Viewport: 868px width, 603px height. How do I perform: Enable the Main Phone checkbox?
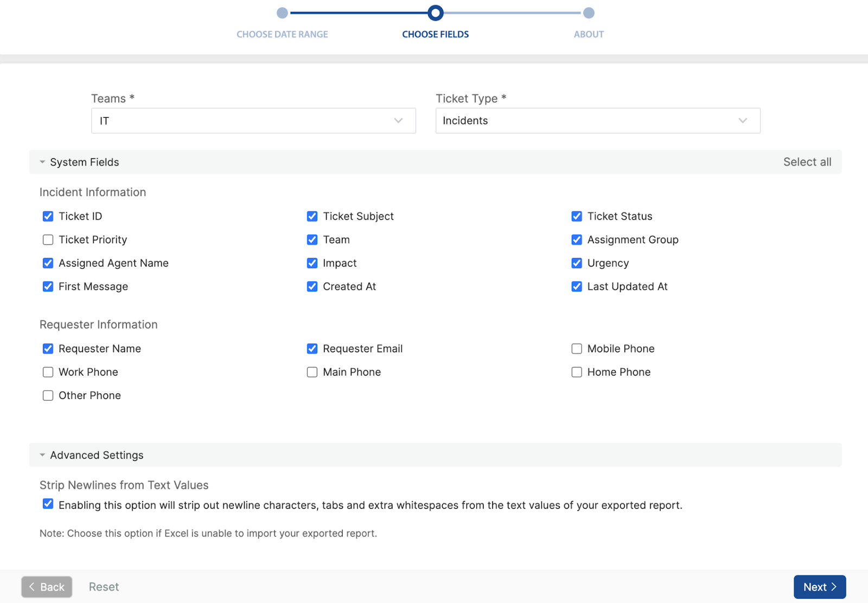click(x=312, y=372)
